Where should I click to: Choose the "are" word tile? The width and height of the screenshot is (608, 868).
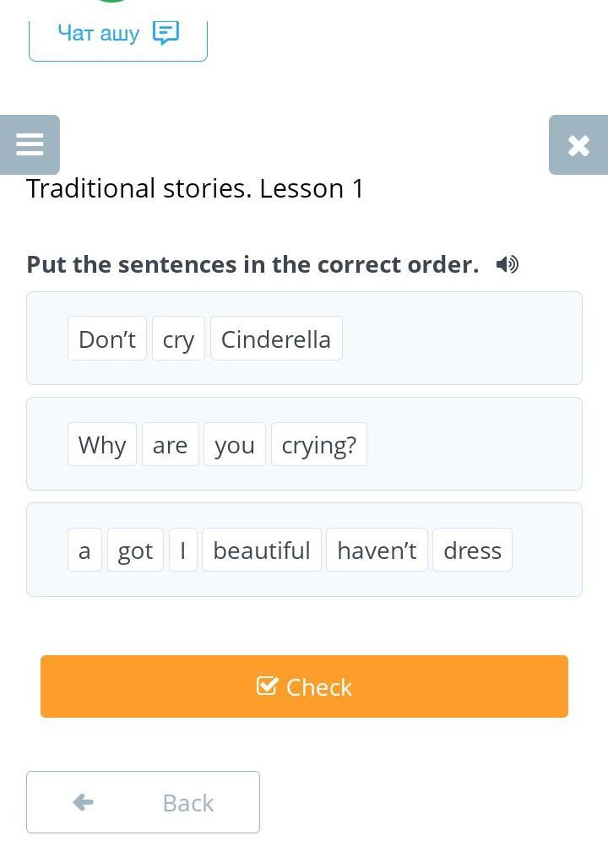171,444
